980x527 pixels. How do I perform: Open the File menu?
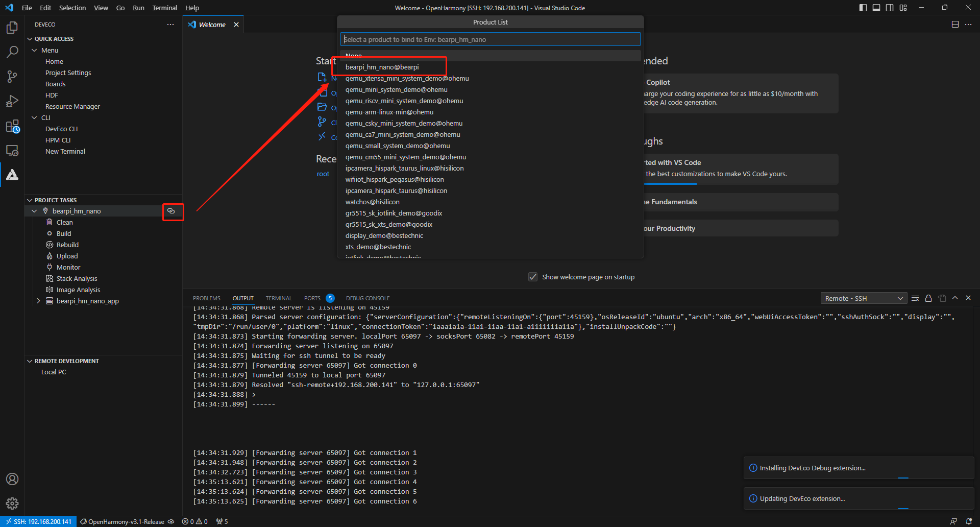(x=27, y=8)
